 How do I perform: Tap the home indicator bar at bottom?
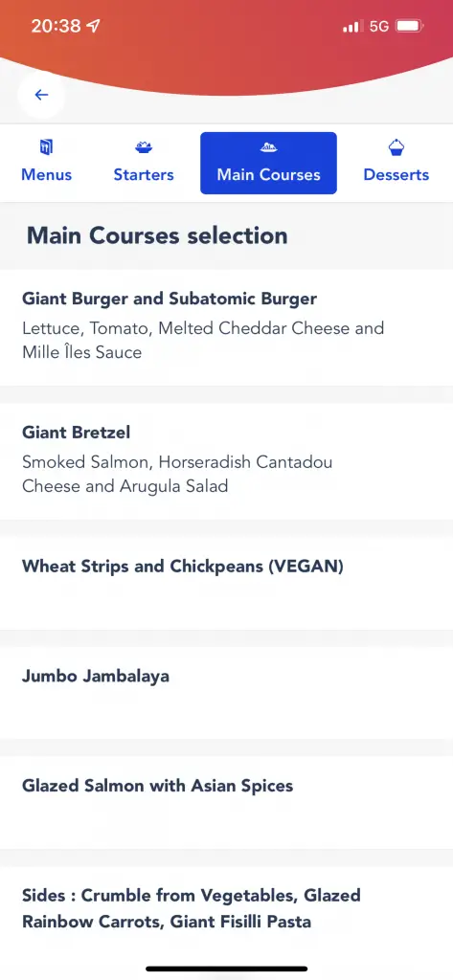pyautogui.click(x=226, y=969)
